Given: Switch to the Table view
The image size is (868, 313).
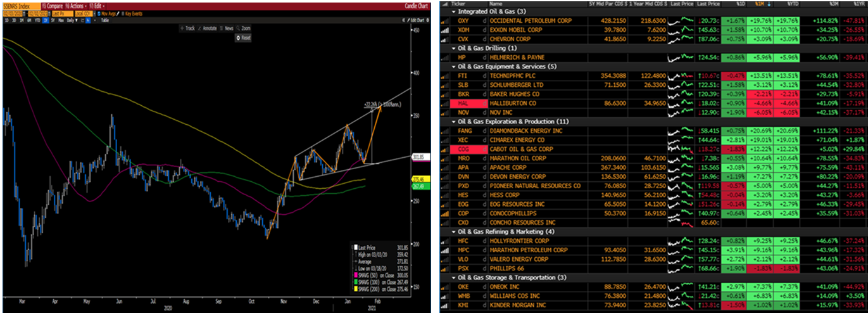Looking at the screenshot, I should [104, 20].
